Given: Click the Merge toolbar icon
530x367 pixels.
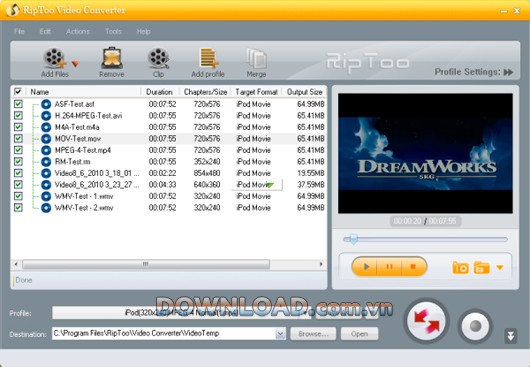Looking at the screenshot, I should 256,59.
